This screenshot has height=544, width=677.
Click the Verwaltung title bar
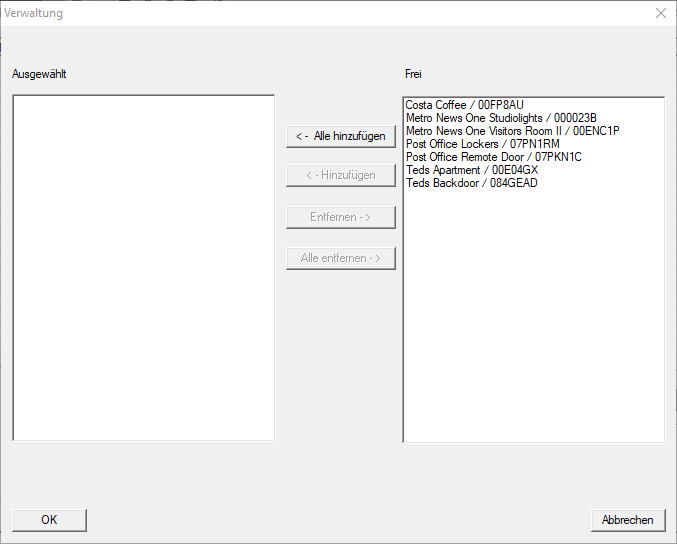tap(300, 13)
